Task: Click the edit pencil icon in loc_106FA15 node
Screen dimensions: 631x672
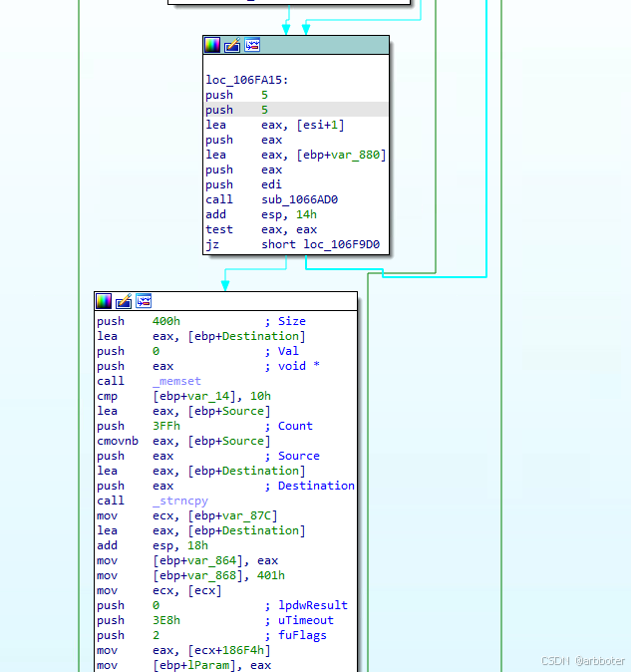Action: [232, 45]
